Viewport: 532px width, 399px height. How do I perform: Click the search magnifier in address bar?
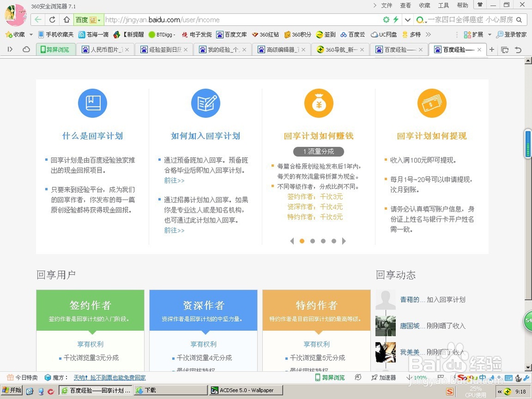coord(519,20)
